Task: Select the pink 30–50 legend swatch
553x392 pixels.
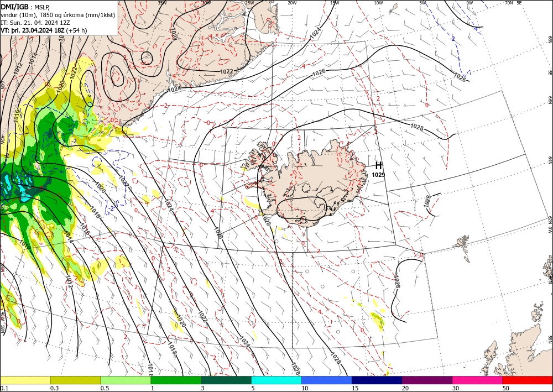Action: 478,380
